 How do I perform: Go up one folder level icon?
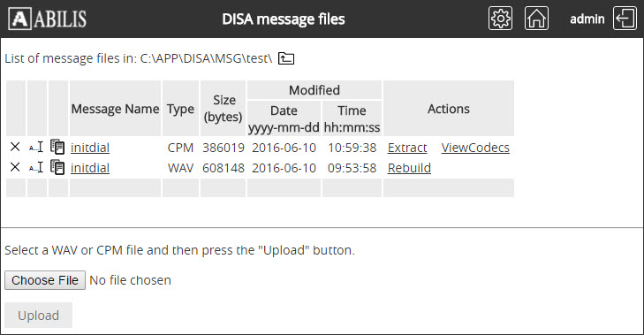[286, 58]
